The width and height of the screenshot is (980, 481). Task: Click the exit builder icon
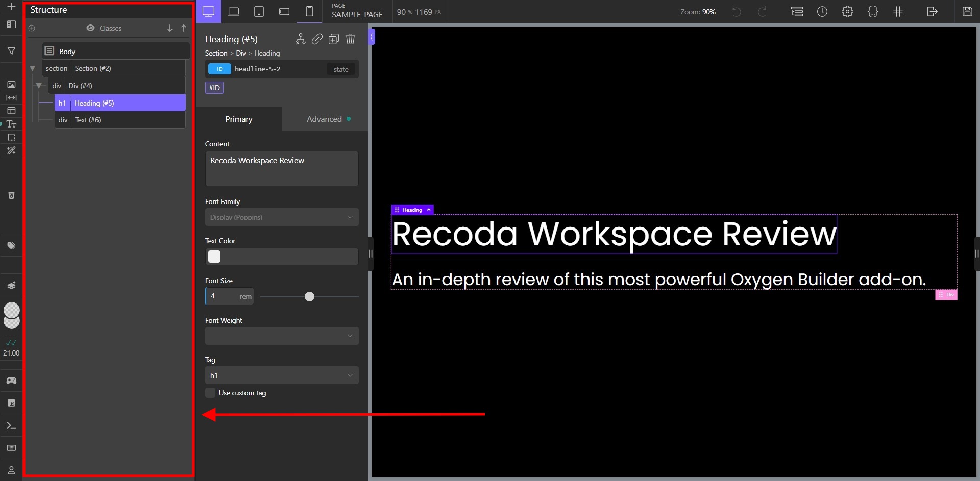point(932,11)
